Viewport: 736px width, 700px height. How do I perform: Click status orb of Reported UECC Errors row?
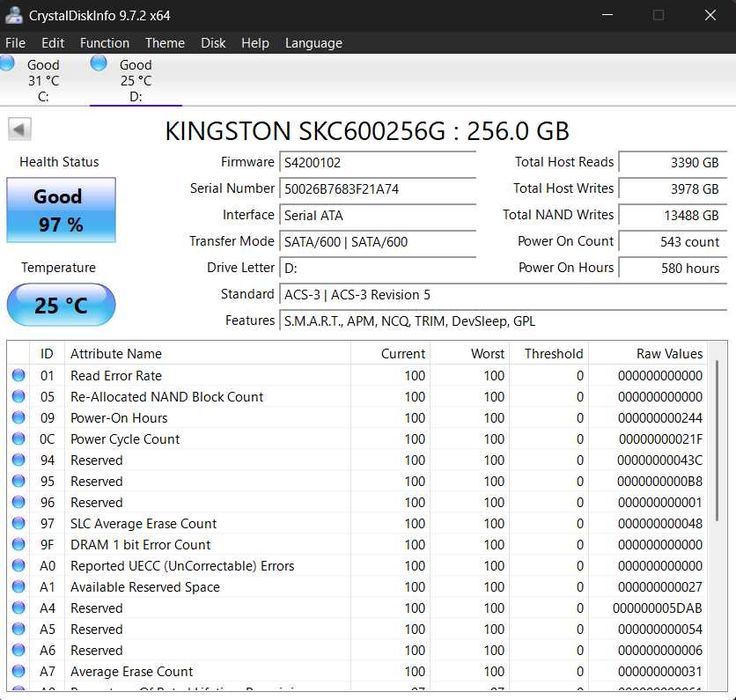click(x=18, y=565)
